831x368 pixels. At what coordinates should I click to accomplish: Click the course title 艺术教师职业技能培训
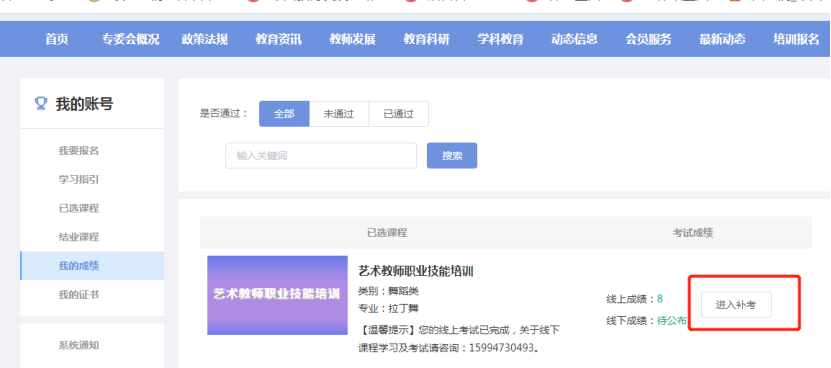[416, 271]
